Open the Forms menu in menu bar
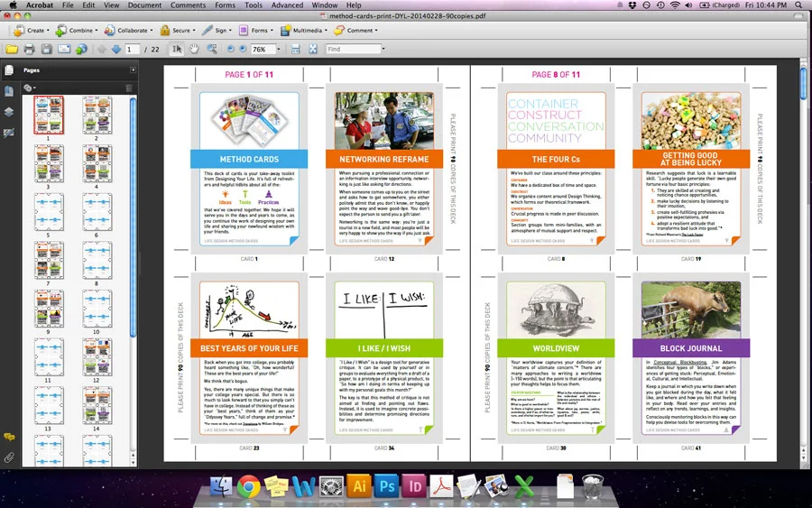812x508 pixels. 226,5
